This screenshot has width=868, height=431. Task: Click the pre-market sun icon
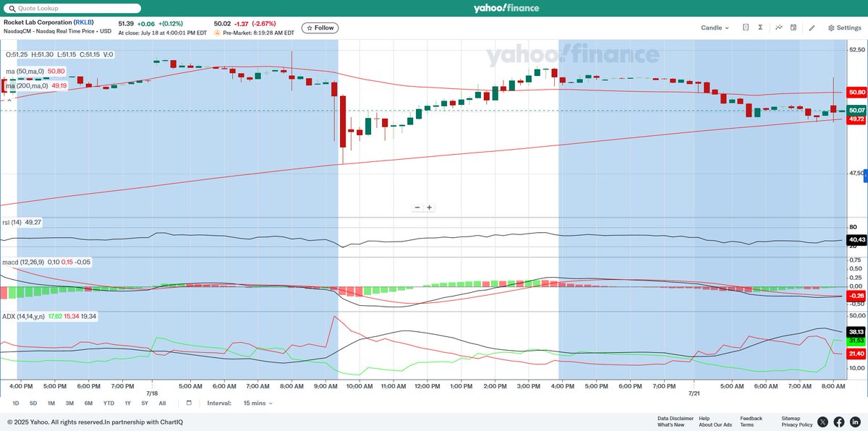[218, 33]
